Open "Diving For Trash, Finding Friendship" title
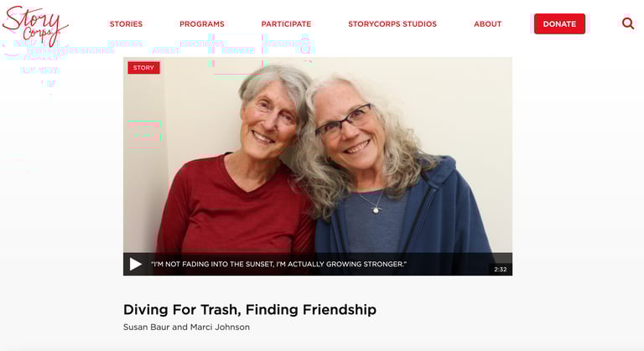The image size is (644, 351). 250,309
